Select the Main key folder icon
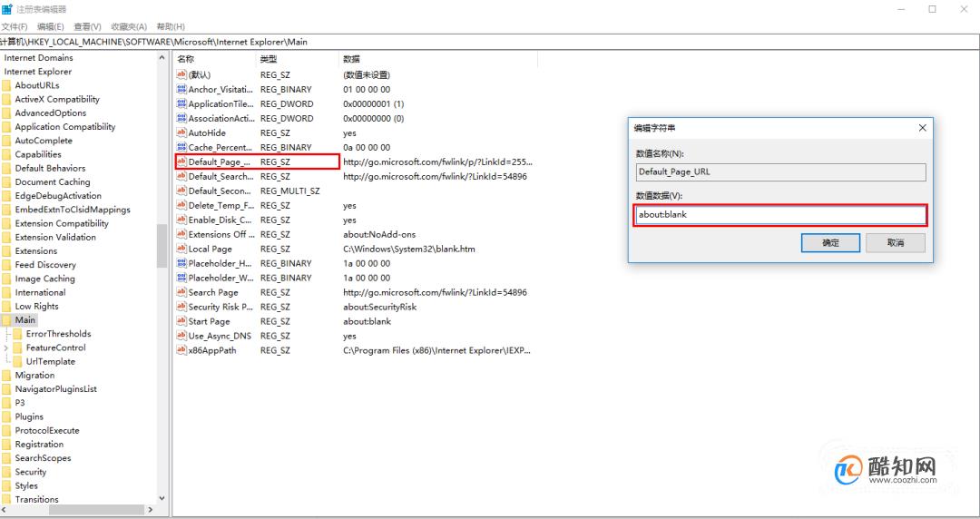980x519 pixels. click(7, 320)
